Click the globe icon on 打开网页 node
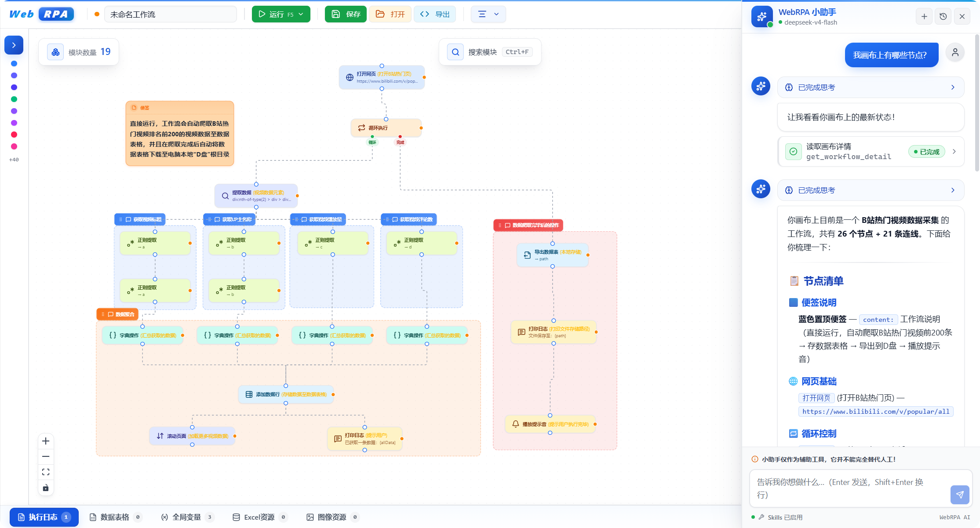This screenshot has height=528, width=980. pyautogui.click(x=350, y=77)
